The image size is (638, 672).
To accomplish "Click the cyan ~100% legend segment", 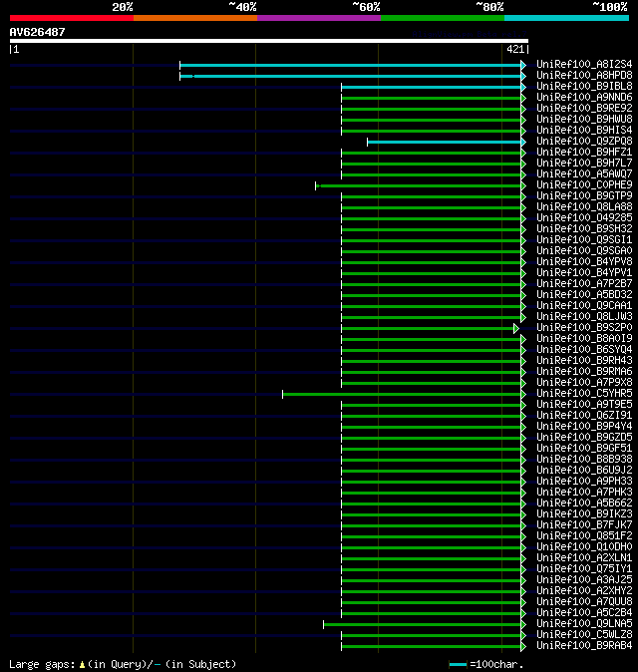I will click(x=567, y=18).
